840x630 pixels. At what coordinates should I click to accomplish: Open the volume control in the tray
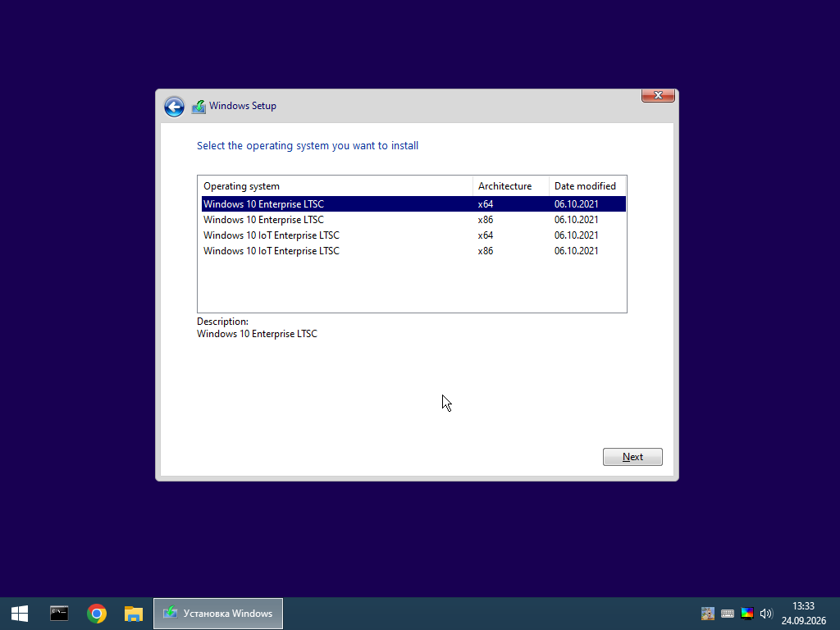click(x=766, y=614)
